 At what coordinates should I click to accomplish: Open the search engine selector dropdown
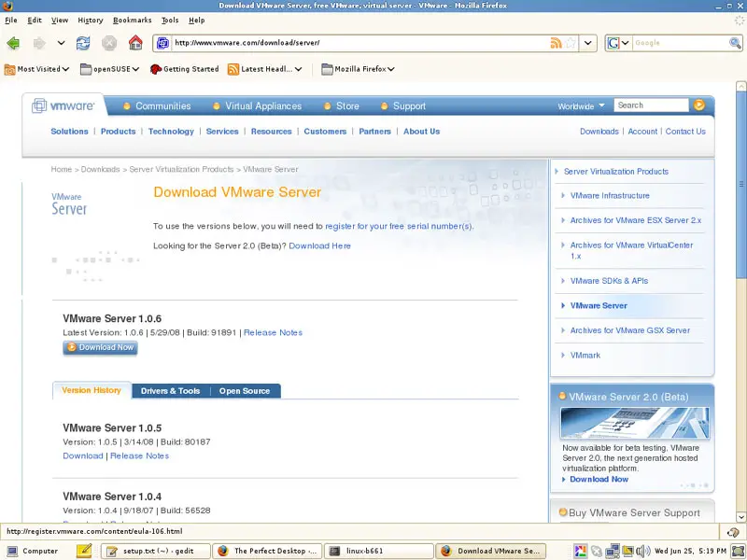coord(618,43)
